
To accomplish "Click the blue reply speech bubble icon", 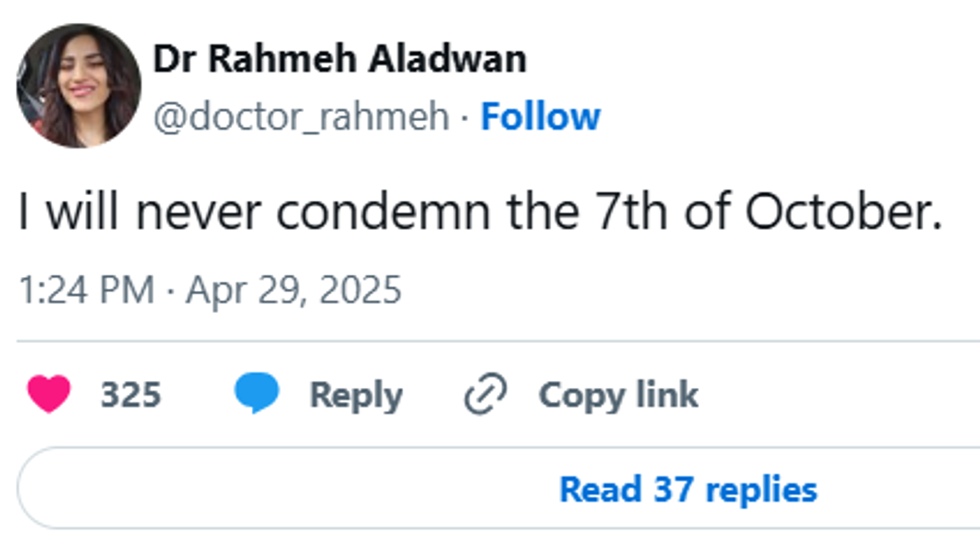I will pos(257,393).
